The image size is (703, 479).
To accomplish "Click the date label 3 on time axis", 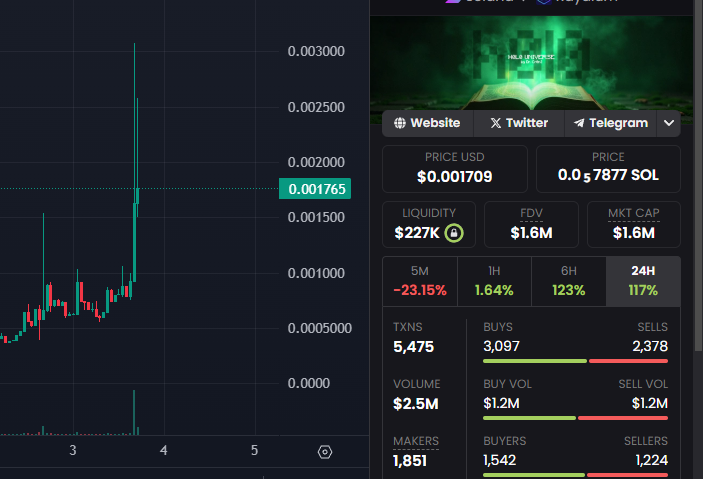I will click(73, 450).
